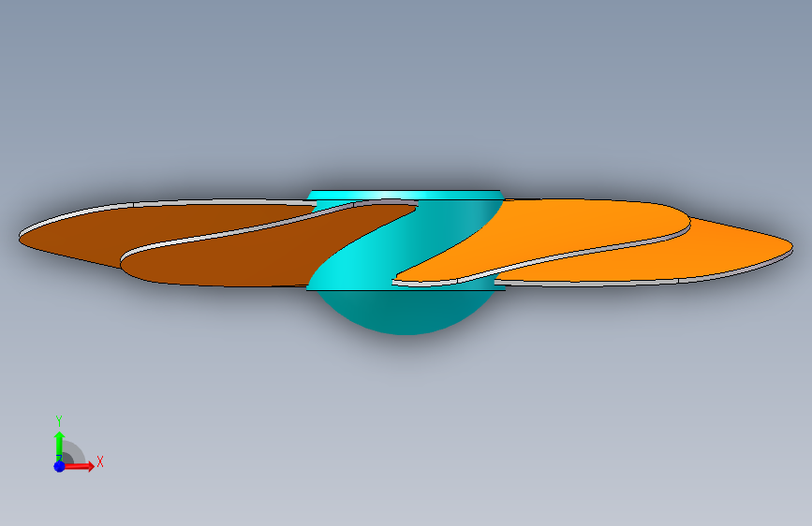Click the red X axis arrow of the triad
The image size is (812, 526).
pyautogui.click(x=80, y=466)
